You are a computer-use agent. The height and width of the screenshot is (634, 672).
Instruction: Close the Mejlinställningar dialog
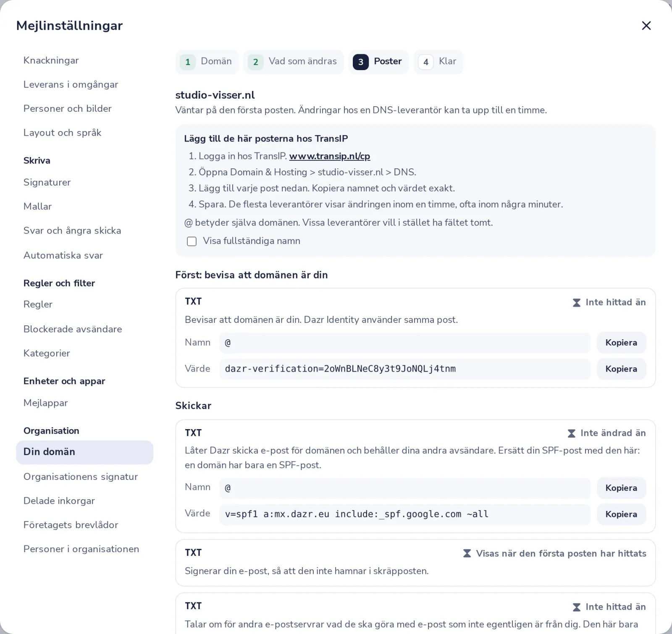(x=646, y=26)
